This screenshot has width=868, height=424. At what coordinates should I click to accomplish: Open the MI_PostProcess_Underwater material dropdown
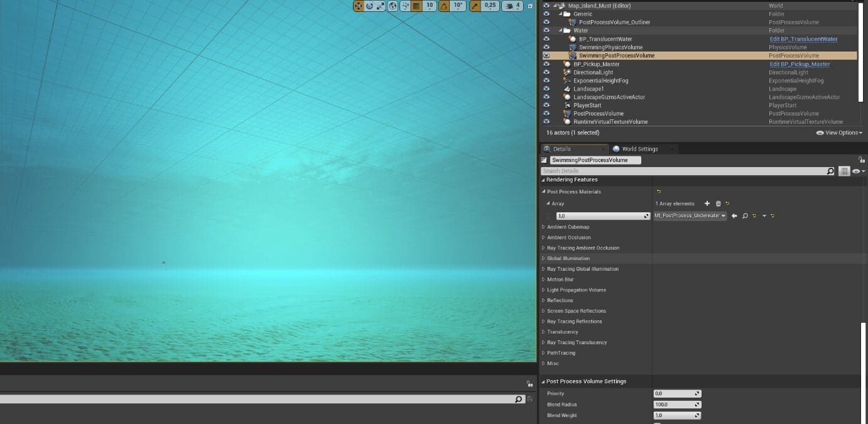tap(690, 216)
